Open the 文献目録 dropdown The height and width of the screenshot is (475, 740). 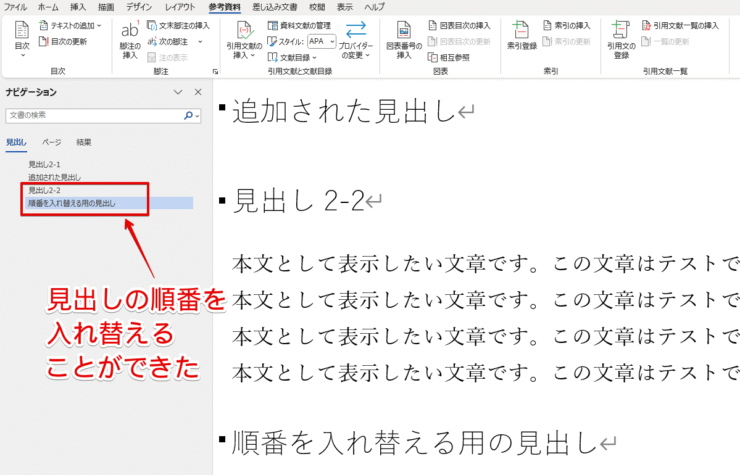tap(293, 57)
